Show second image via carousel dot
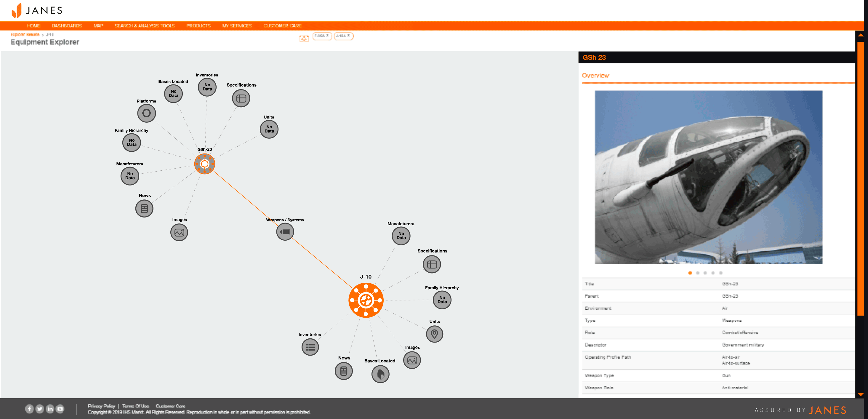Screen dimensions: 868x419 pyautogui.click(x=697, y=273)
